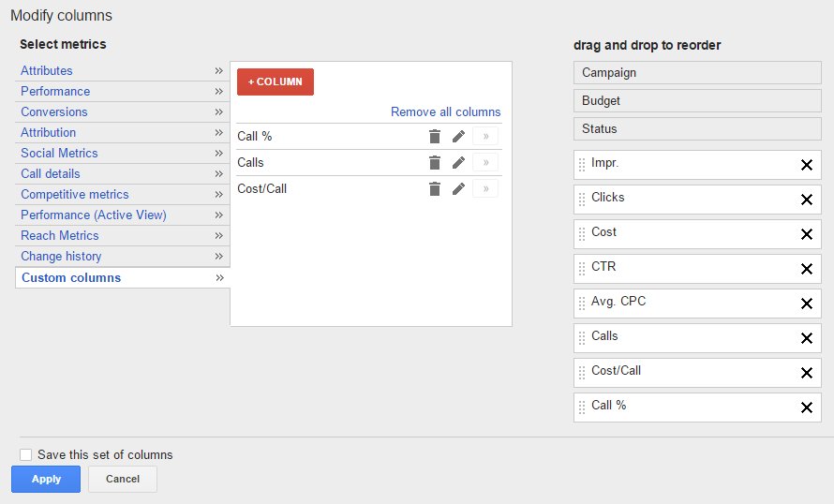This screenshot has height=504, width=834.
Task: Click the red +COLUMN button
Action: point(275,82)
